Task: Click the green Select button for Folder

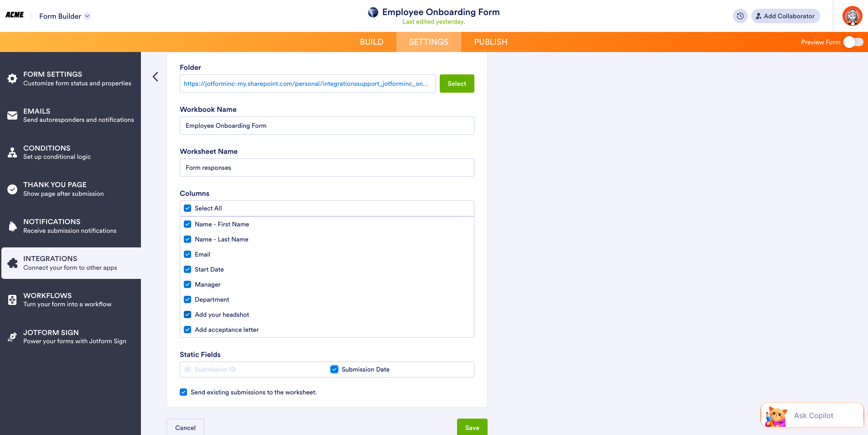Action: coord(457,84)
